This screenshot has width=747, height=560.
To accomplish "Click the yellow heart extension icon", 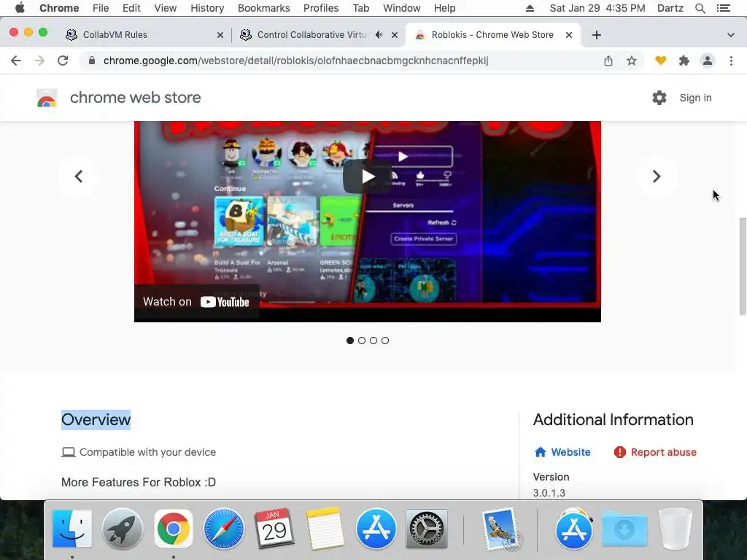I will [661, 61].
